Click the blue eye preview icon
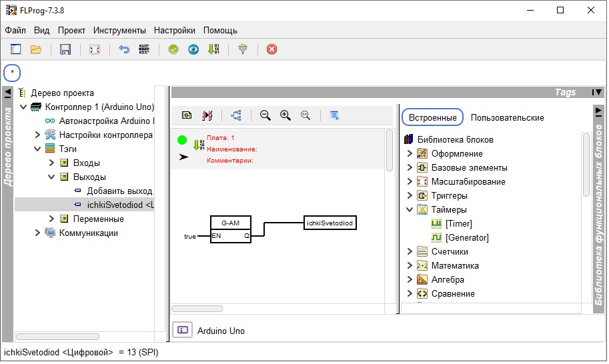This screenshot has height=364, width=609. [193, 49]
